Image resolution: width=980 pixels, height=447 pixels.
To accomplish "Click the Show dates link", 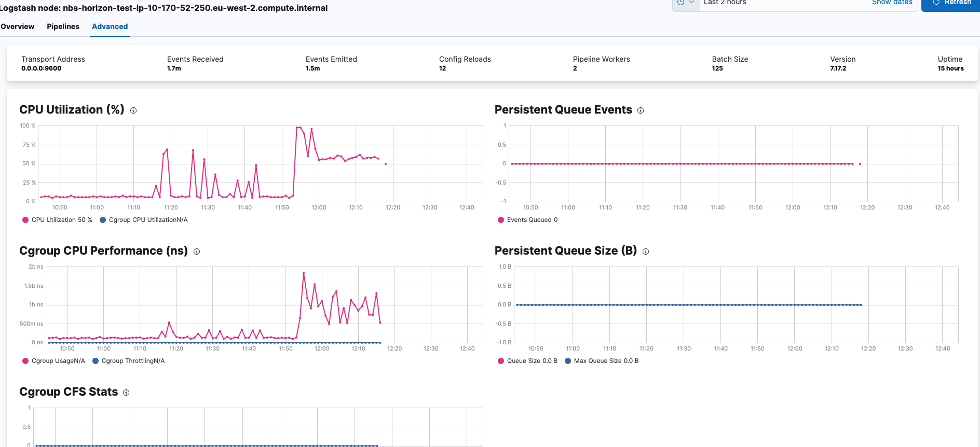I will 892,3.
